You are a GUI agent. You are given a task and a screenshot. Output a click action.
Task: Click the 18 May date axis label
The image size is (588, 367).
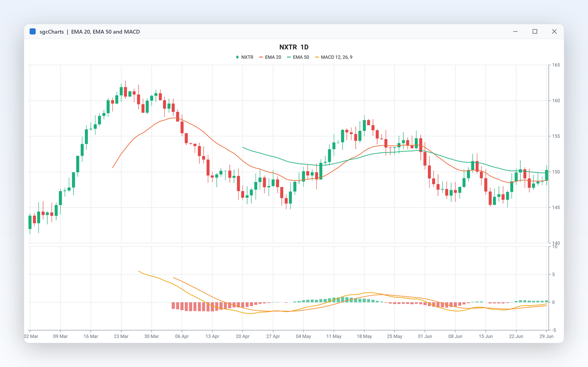pyautogui.click(x=365, y=337)
